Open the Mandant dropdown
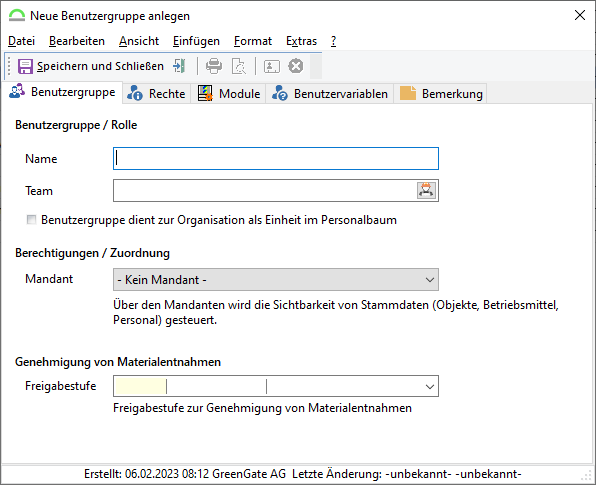The height and width of the screenshot is (485, 596). click(276, 280)
